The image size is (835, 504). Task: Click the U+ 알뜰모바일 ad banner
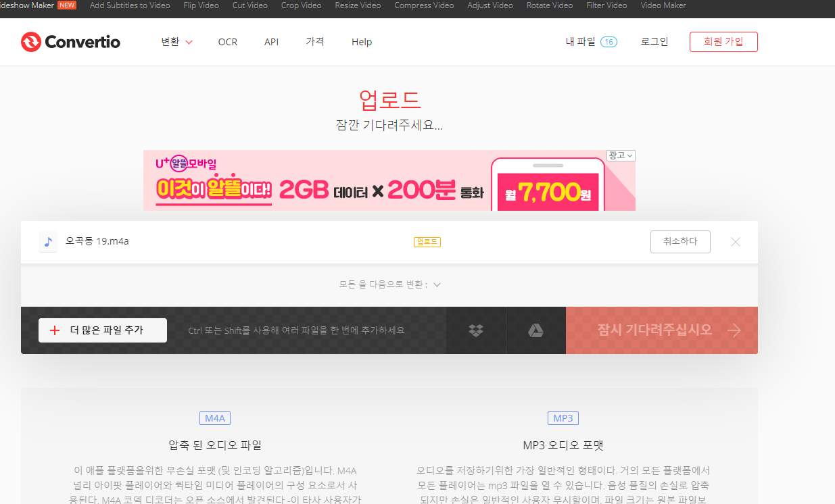pos(389,180)
